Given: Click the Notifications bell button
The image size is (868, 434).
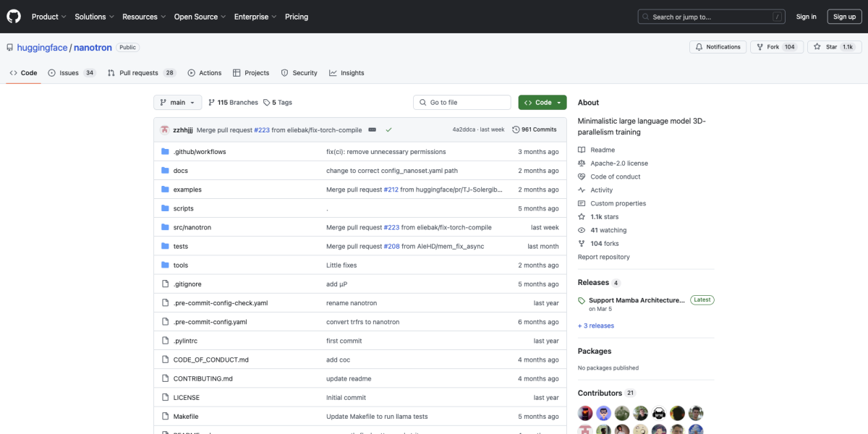Looking at the screenshot, I should (x=718, y=47).
